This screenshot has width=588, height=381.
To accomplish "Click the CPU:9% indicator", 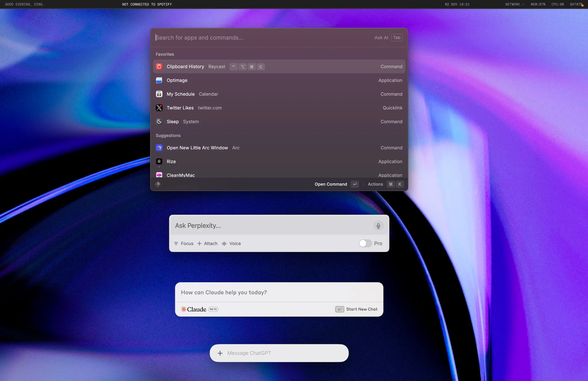I will click(558, 4).
